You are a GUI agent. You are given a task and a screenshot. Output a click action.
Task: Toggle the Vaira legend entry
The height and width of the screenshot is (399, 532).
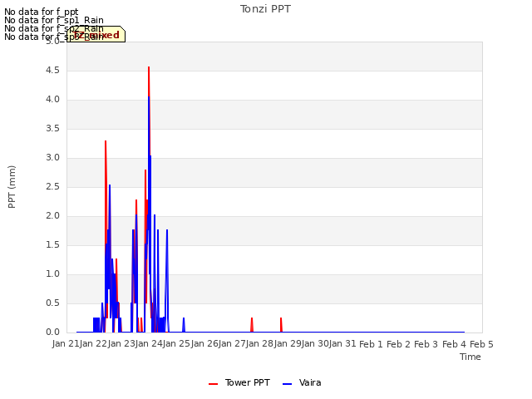302,383
